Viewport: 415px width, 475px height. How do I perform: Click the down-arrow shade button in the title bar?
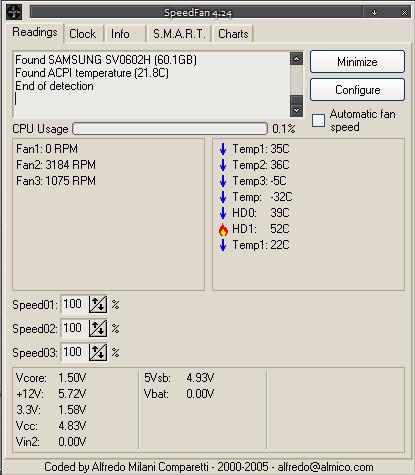(x=374, y=12)
